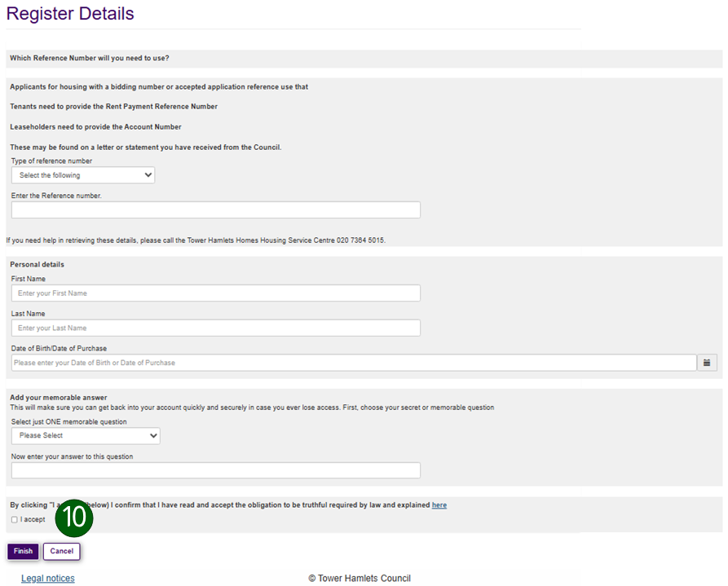This screenshot has width=728, height=586.
Task: Click the 'First Name' field label
Action: 29,279
